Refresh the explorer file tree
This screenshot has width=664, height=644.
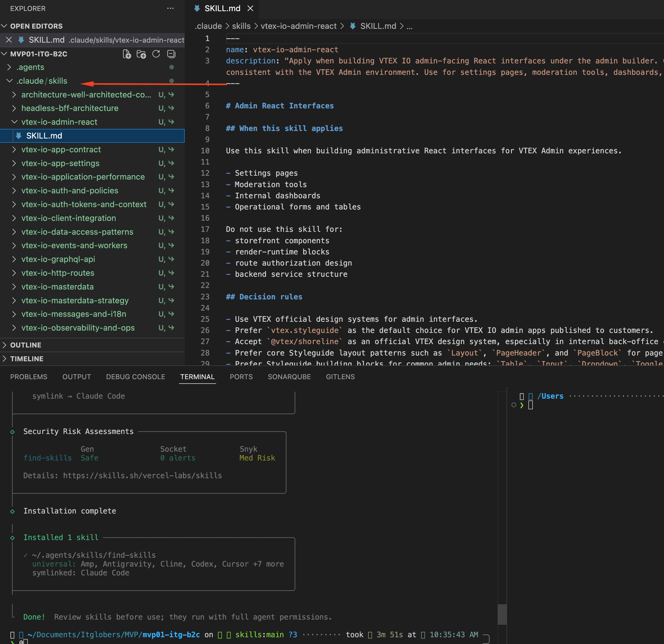(156, 54)
